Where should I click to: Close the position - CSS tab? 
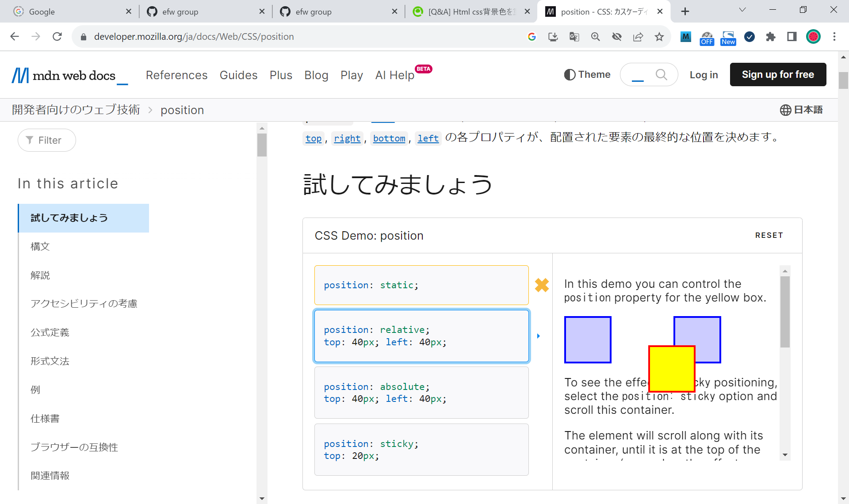point(660,11)
